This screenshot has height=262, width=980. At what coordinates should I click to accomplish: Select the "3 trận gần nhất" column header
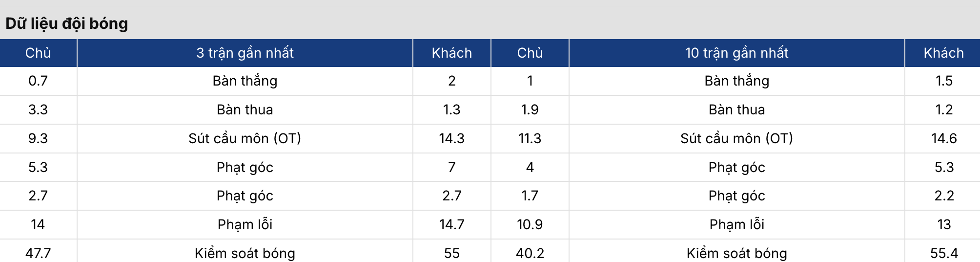[x=245, y=53]
